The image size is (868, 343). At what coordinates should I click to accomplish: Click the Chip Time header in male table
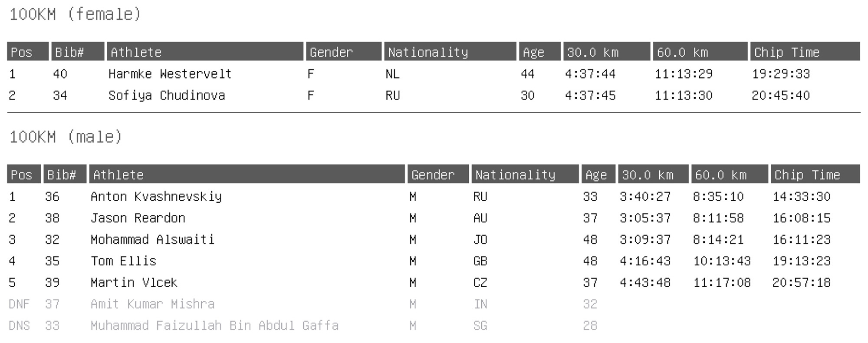point(814,175)
